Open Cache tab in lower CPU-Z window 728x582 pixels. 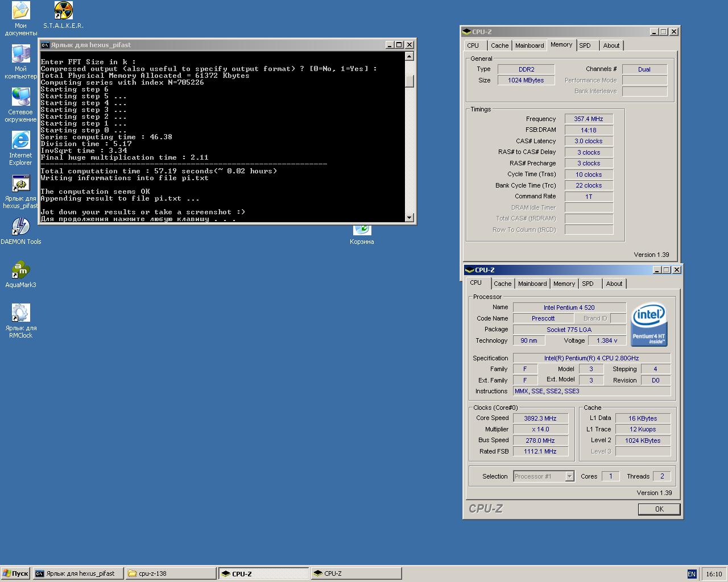[x=502, y=284]
